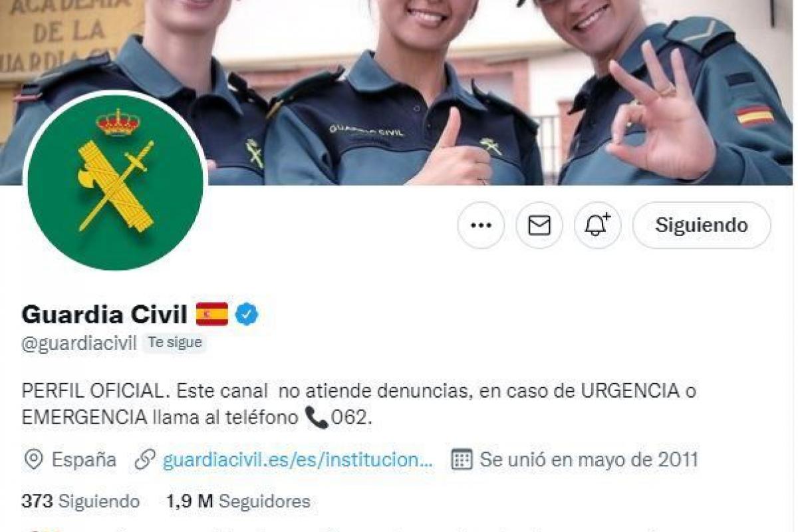Screen dimensions: 798x532
Task: Open the green Guardia Civil profile picture
Action: point(115,182)
